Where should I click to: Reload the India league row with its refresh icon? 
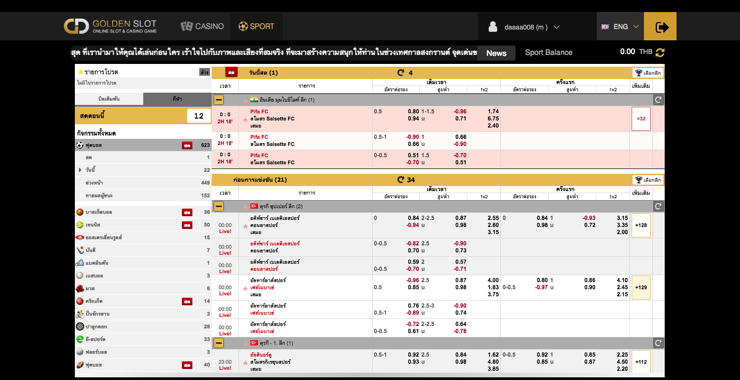coord(658,100)
